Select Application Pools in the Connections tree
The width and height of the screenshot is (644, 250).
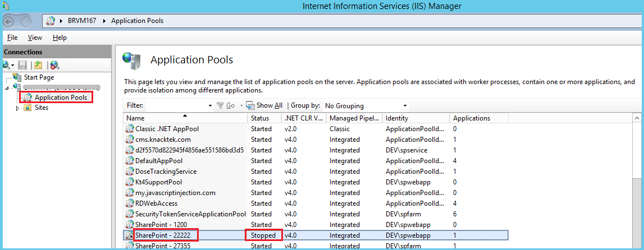[x=60, y=98]
